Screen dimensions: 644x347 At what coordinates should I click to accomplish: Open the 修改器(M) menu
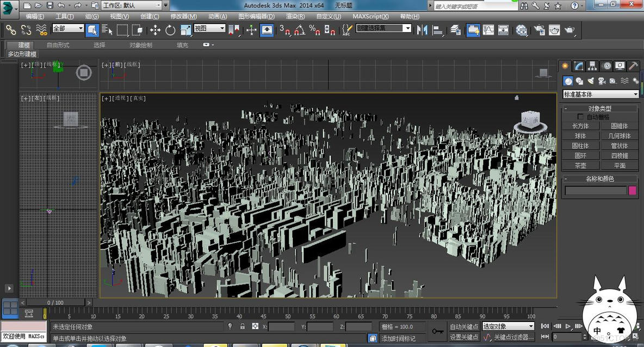click(x=183, y=16)
